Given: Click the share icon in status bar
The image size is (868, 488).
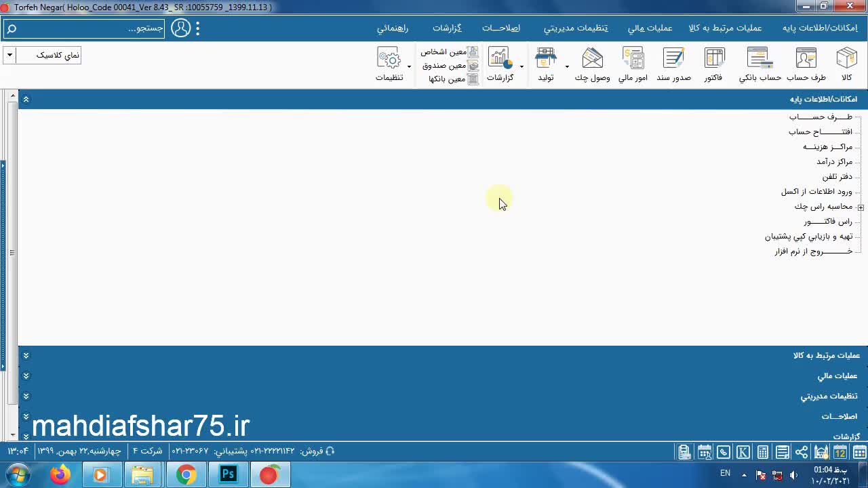Looking at the screenshot, I should tap(802, 452).
